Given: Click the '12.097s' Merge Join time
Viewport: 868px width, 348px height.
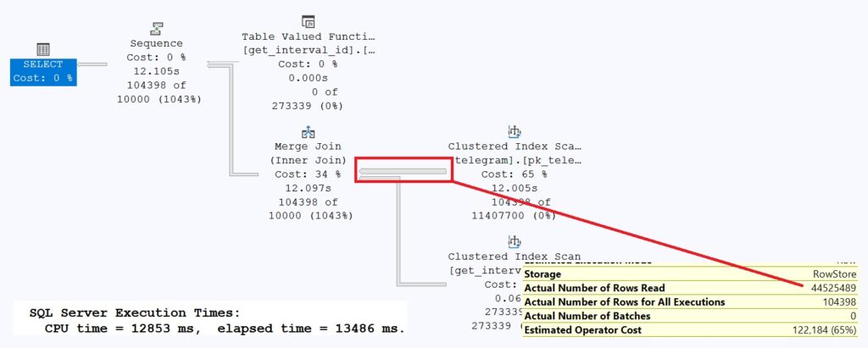Looking at the screenshot, I should click(x=309, y=188).
